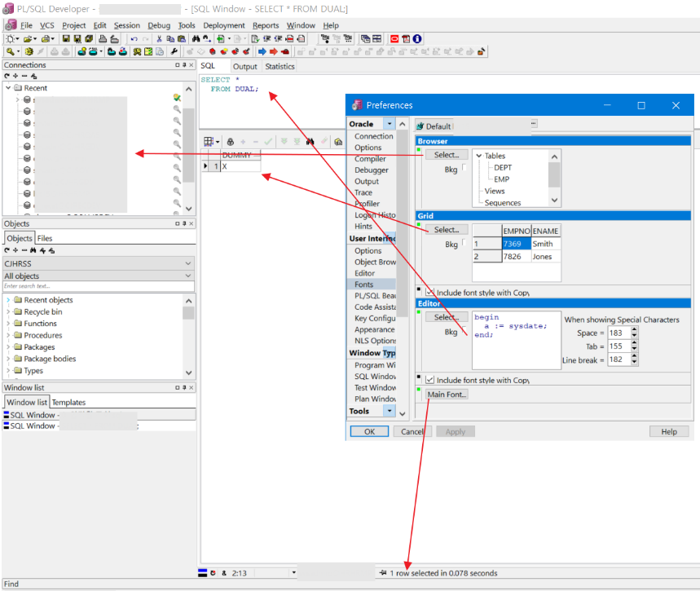Click Cancel in Preferences dialog
700x591 pixels.
point(412,431)
